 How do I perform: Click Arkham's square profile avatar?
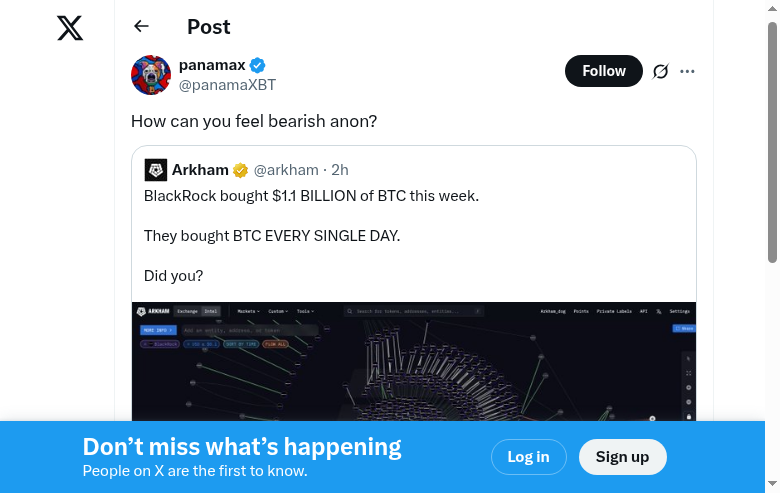155,170
